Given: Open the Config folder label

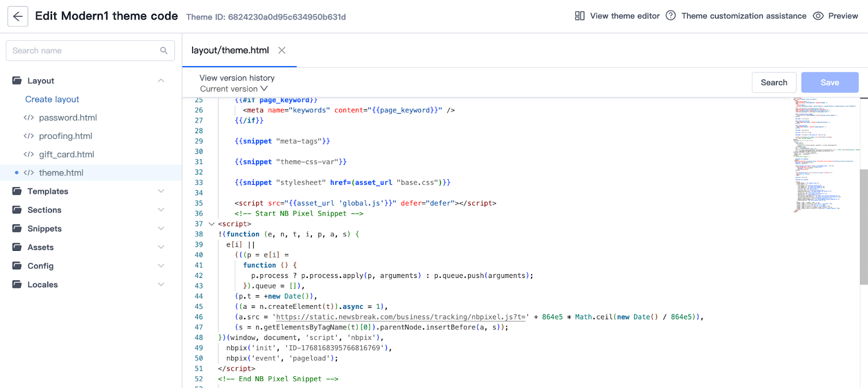Looking at the screenshot, I should point(41,266).
